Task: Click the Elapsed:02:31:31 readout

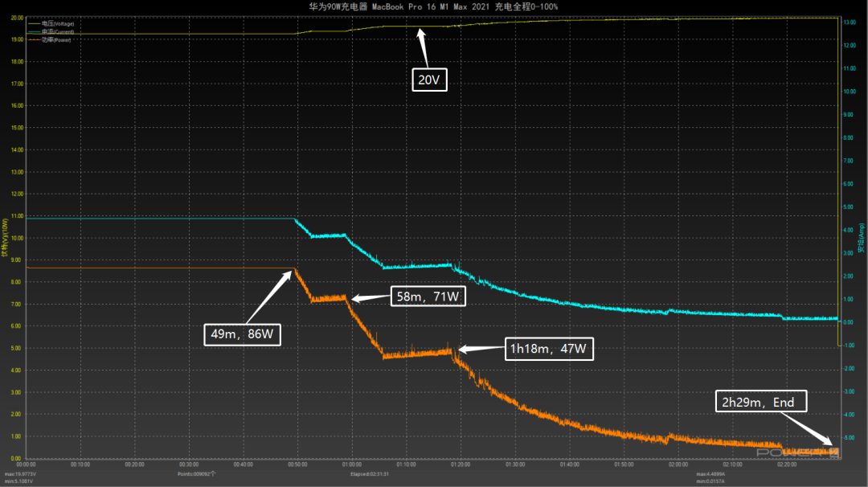Action: point(370,474)
